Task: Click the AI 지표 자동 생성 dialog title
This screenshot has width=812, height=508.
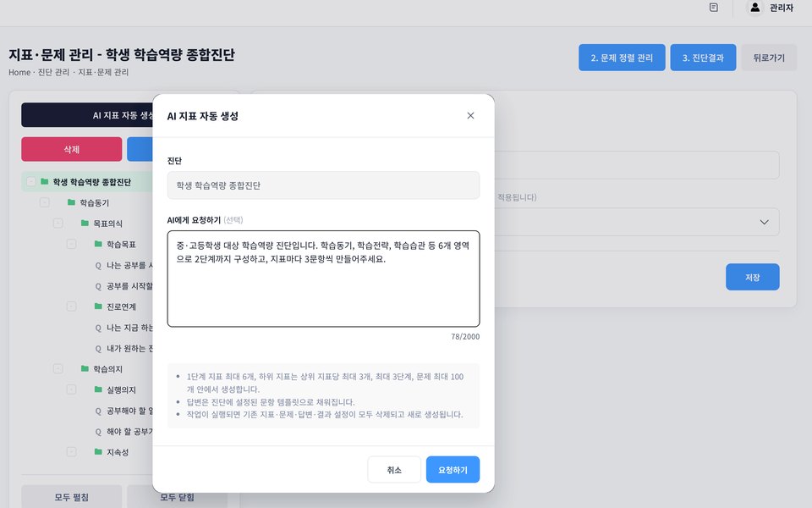Action: tap(202, 116)
